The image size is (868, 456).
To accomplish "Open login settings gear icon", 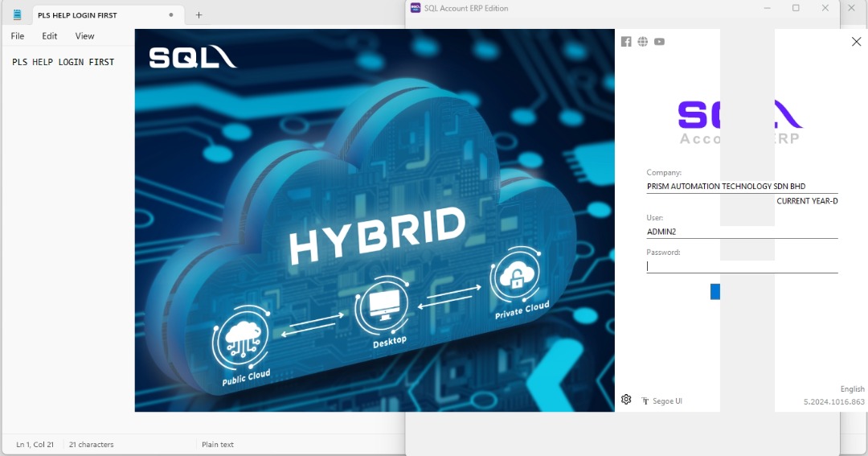I will (626, 400).
